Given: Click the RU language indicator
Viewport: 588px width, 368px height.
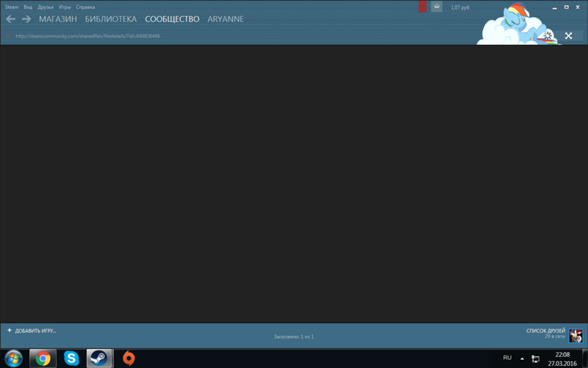Looking at the screenshot, I should [507, 358].
